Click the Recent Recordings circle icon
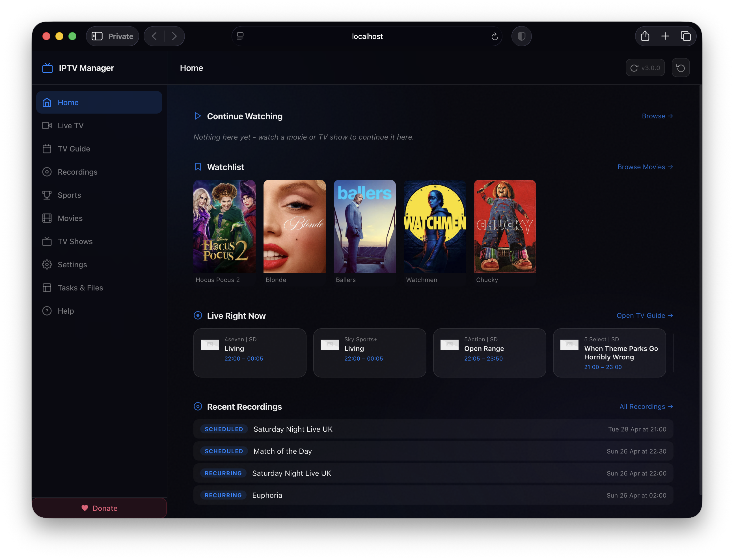The height and width of the screenshot is (560, 734). click(198, 406)
